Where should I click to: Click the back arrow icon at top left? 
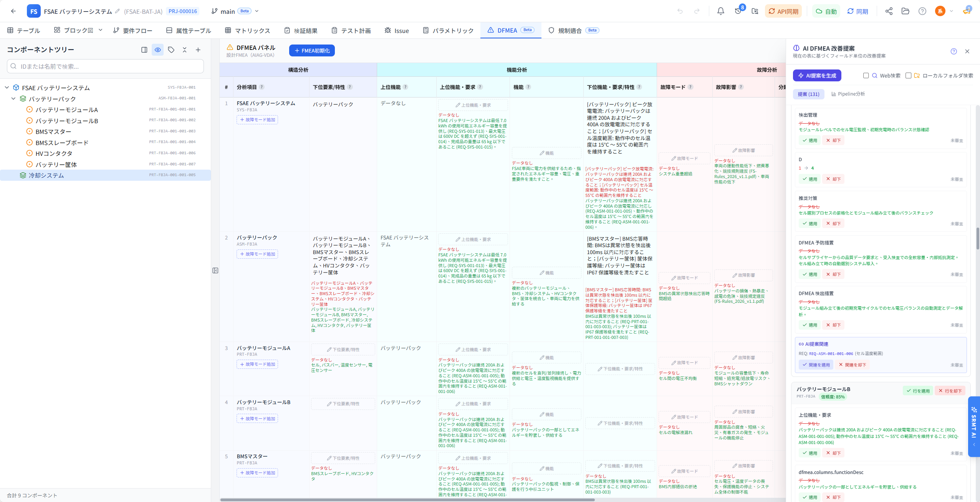[x=13, y=11]
